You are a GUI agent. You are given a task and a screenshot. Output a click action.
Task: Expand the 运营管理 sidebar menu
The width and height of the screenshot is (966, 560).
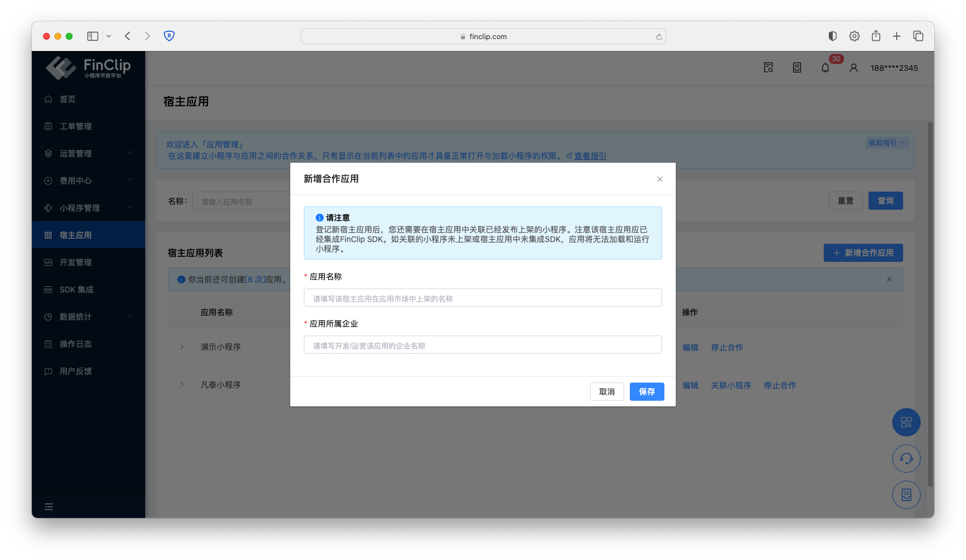coord(88,154)
